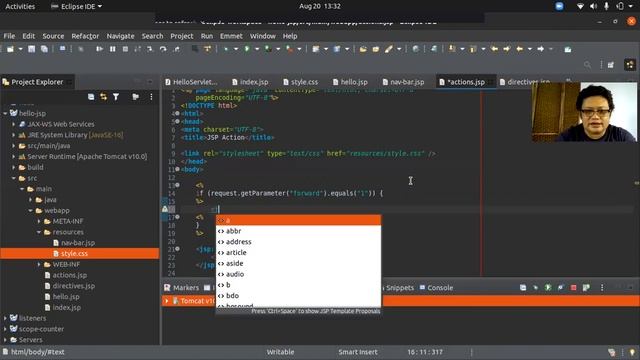Click the search magnifier in toolbar
The height and width of the screenshot is (360, 640).
pyautogui.click(x=587, y=65)
